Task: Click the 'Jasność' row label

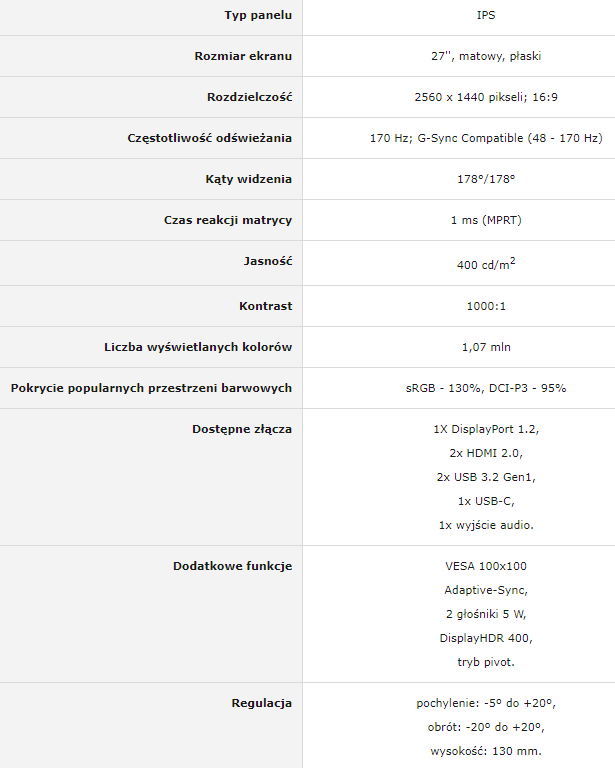Action: coord(268,261)
